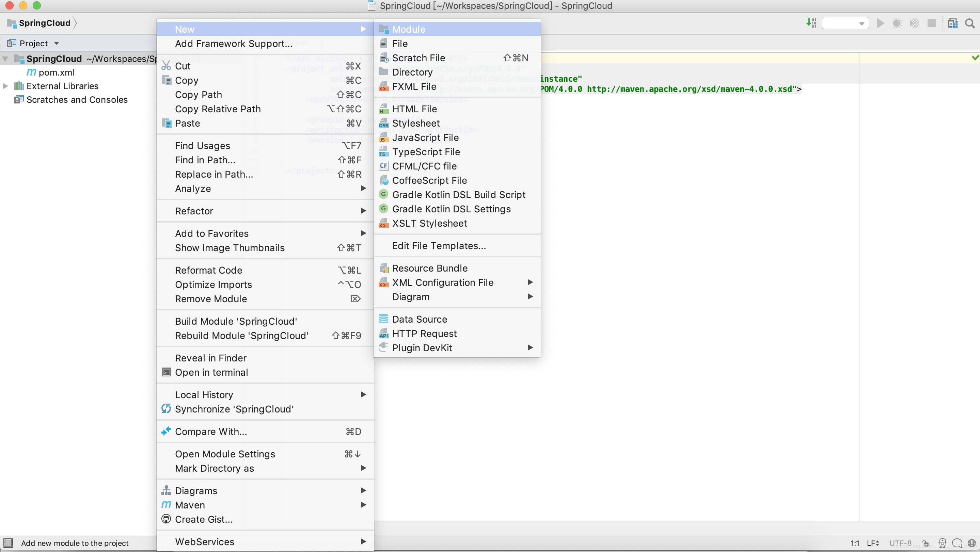Click the tool windows icon at bottom-left
This screenshot has height=552, width=980.
coord(8,542)
